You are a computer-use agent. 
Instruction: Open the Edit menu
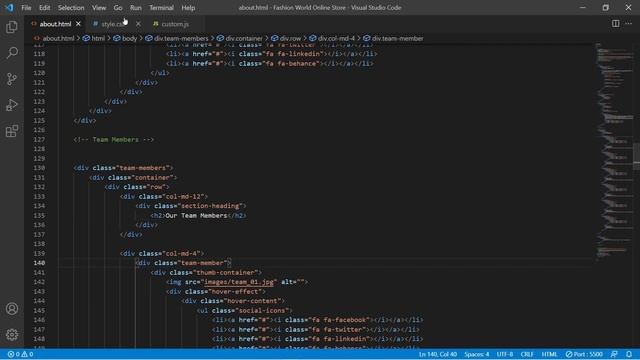44,8
